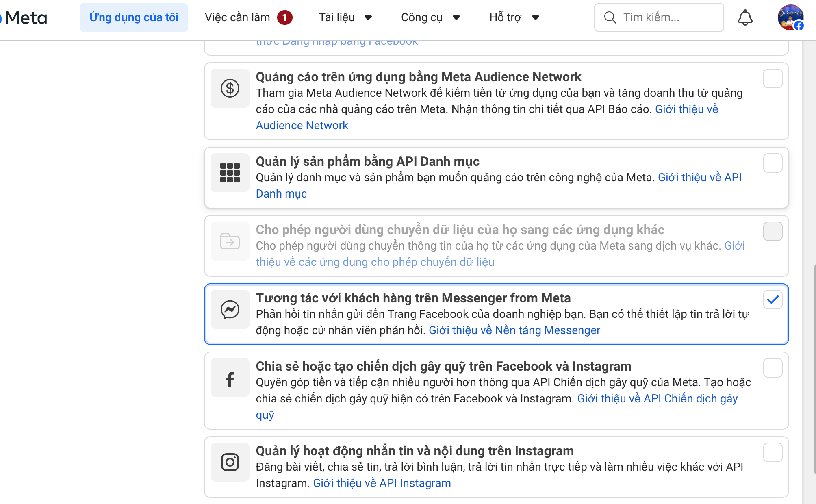
Task: Expand the Tài liệu dropdown
Action: 345,17
